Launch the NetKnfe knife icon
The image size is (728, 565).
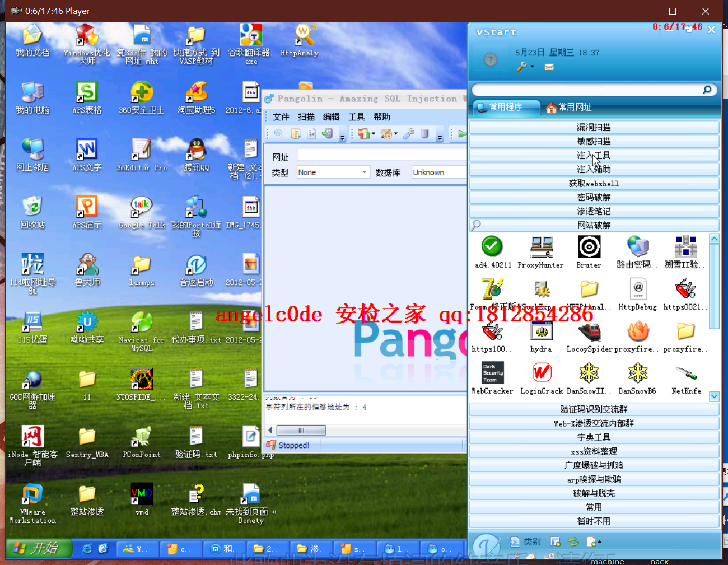685,373
